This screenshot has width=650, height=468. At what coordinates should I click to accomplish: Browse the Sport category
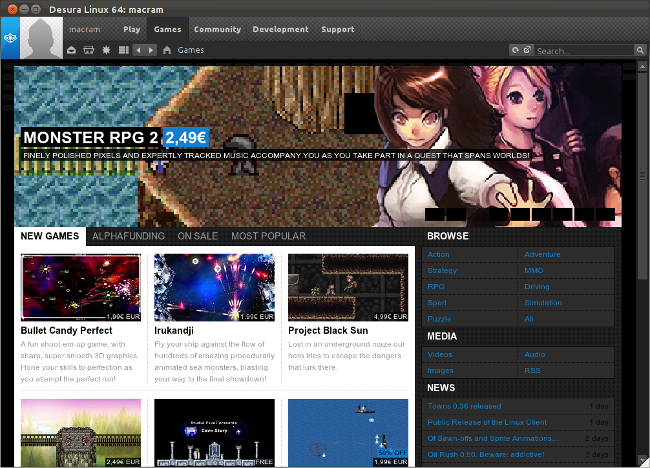tap(437, 303)
